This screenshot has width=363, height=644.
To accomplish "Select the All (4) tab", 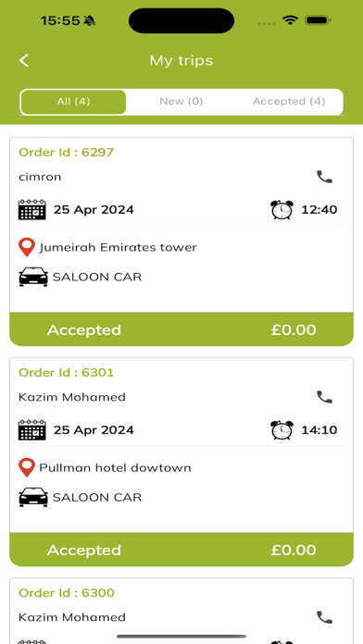I will click(x=73, y=102).
